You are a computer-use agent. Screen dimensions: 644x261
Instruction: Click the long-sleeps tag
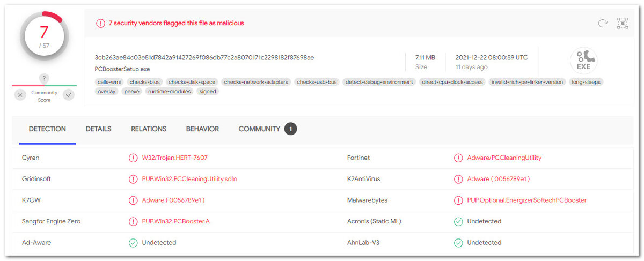click(x=586, y=82)
